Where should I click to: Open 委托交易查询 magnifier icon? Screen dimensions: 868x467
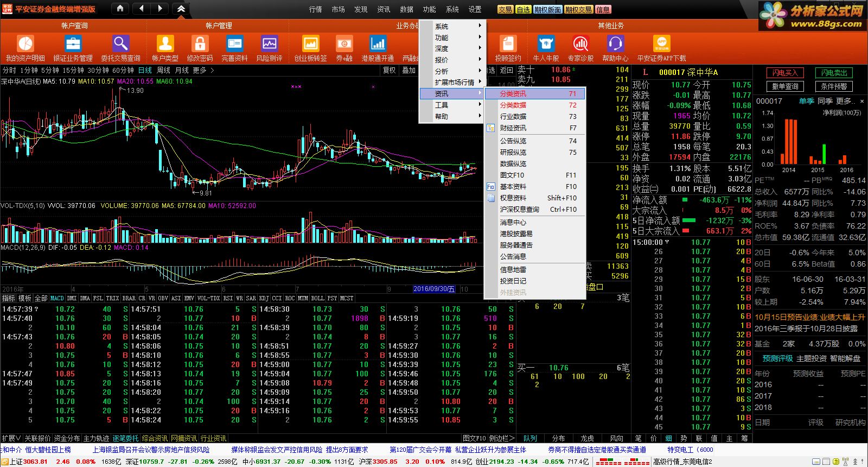click(120, 44)
